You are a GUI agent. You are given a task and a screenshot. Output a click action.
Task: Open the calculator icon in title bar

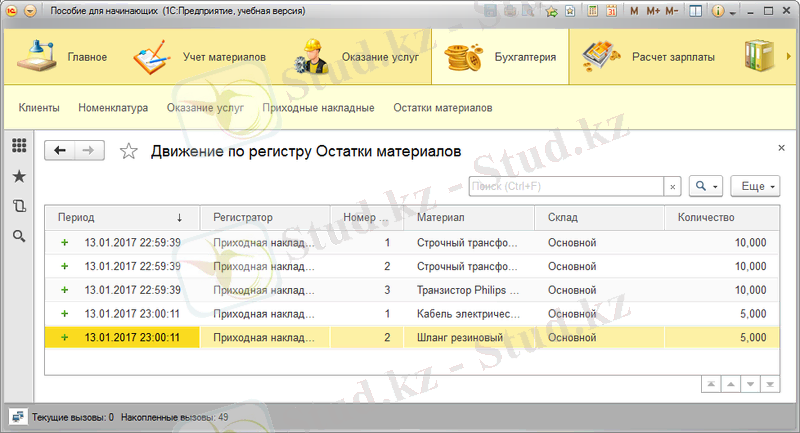(x=592, y=11)
